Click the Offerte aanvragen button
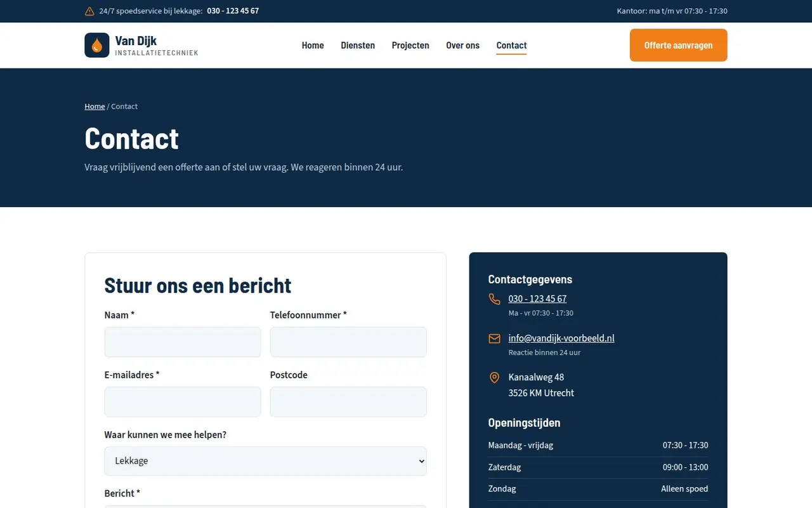Viewport: 812px width, 508px height. tap(678, 45)
